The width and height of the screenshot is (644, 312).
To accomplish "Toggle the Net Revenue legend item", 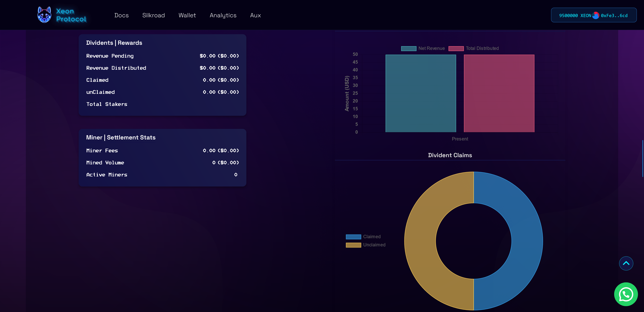I will click(x=423, y=48).
